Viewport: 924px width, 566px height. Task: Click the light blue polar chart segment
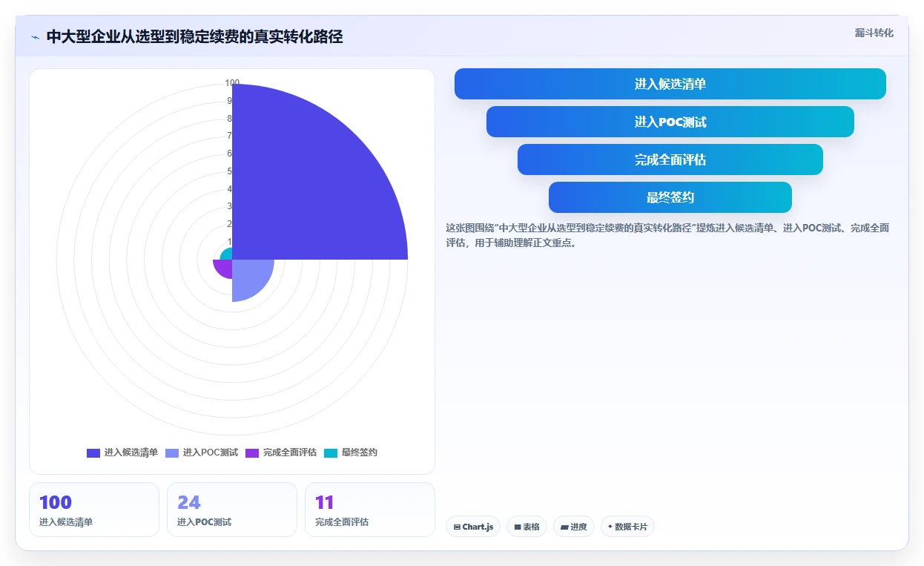(x=249, y=276)
